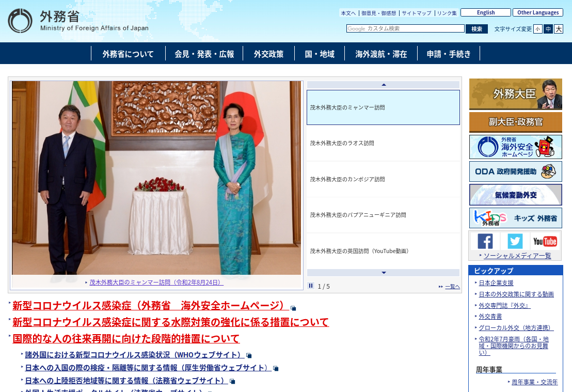Open the ソーシャルメディア一覧 link

click(x=517, y=256)
